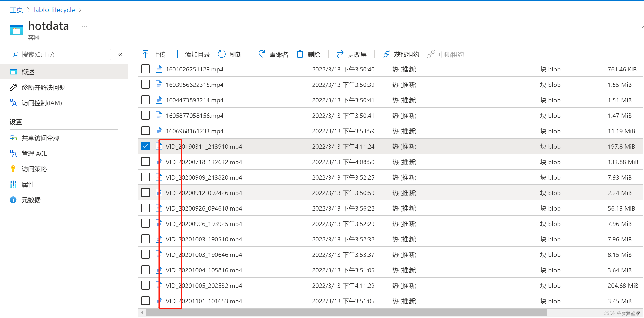This screenshot has height=318, width=644.
Task: Check the box for 1605877058156.mp4
Action: point(145,115)
